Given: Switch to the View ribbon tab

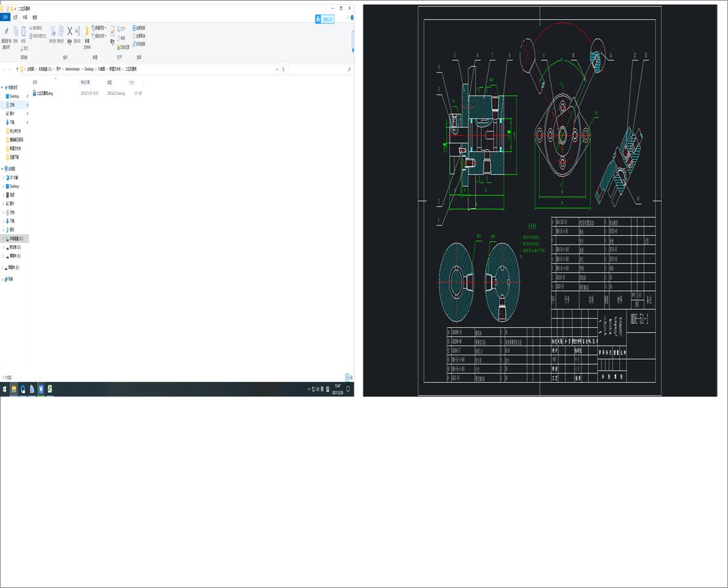Looking at the screenshot, I should 34,17.
